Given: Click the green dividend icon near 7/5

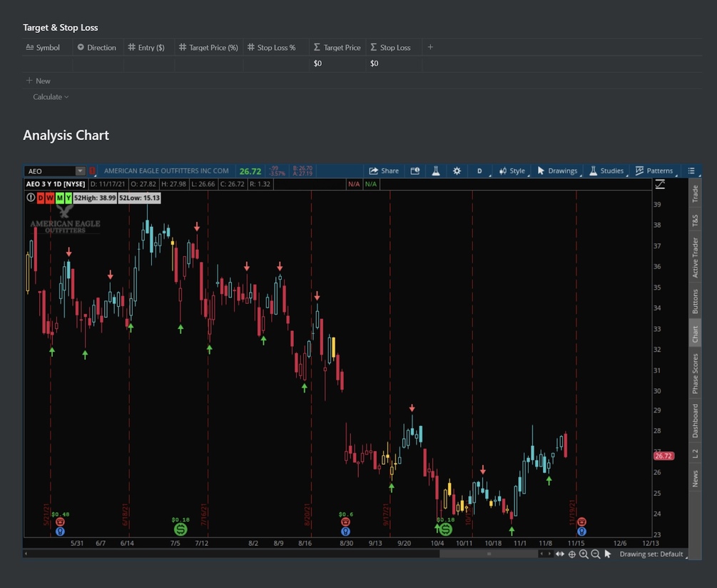Looking at the screenshot, I should click(x=180, y=529).
